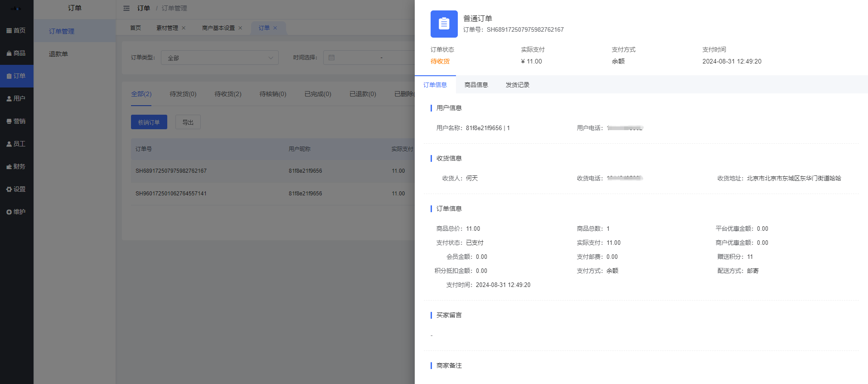The image size is (868, 384).
Task: Click 支付时间 2024-08-31 12:49:20 in header
Action: (732, 61)
